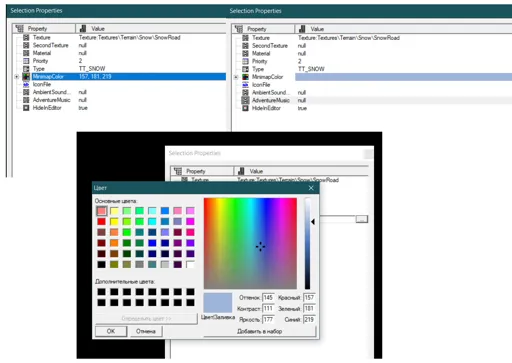
Task: Click Отмена cancel button in color dialog
Action: [146, 331]
